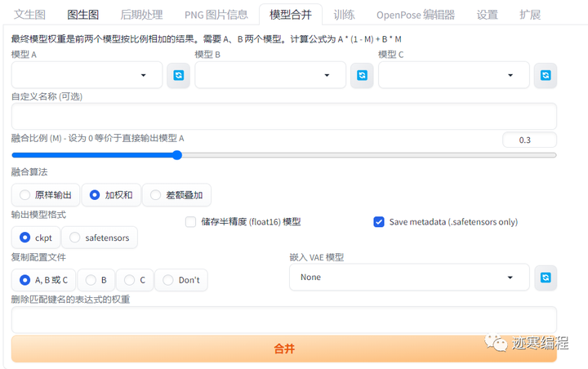Select 'A, B 或 C' config copy option

point(43,280)
